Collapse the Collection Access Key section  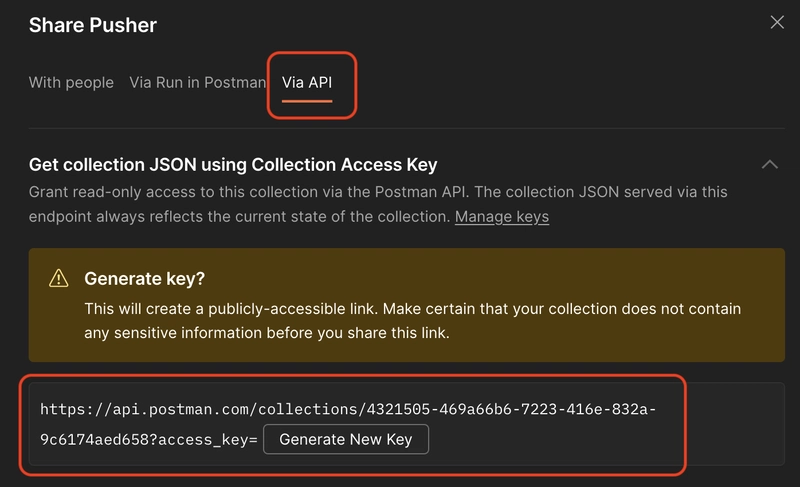769,164
